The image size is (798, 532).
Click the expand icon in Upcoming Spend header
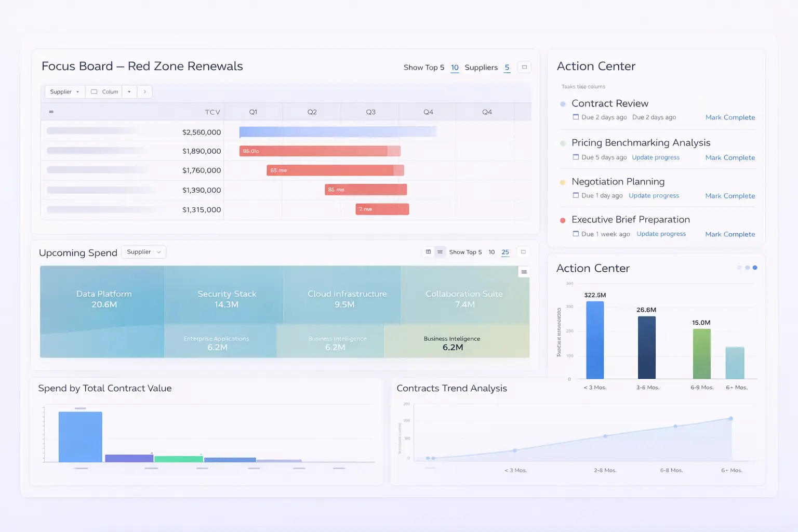click(523, 252)
